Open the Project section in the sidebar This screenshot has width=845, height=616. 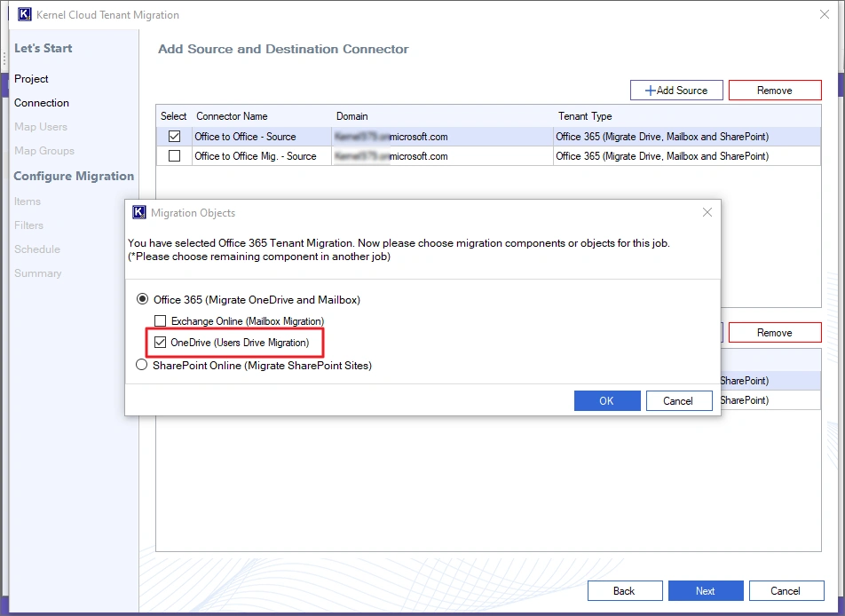pos(31,78)
